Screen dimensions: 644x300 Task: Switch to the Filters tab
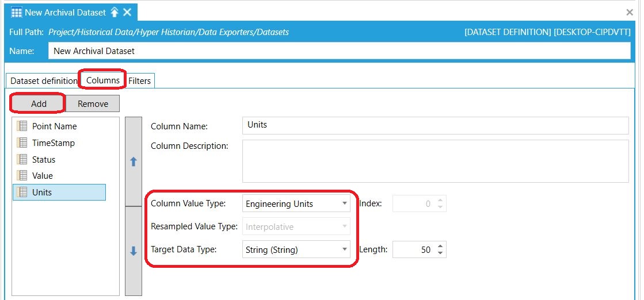140,81
